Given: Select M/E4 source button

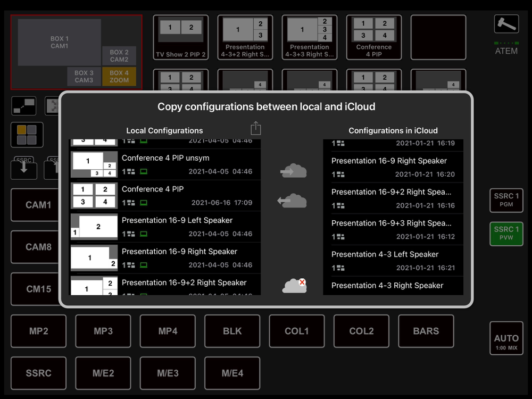Looking at the screenshot, I should [x=232, y=373].
